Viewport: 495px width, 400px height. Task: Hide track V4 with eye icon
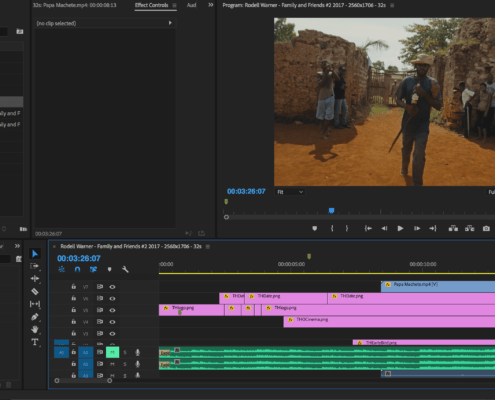click(x=112, y=322)
